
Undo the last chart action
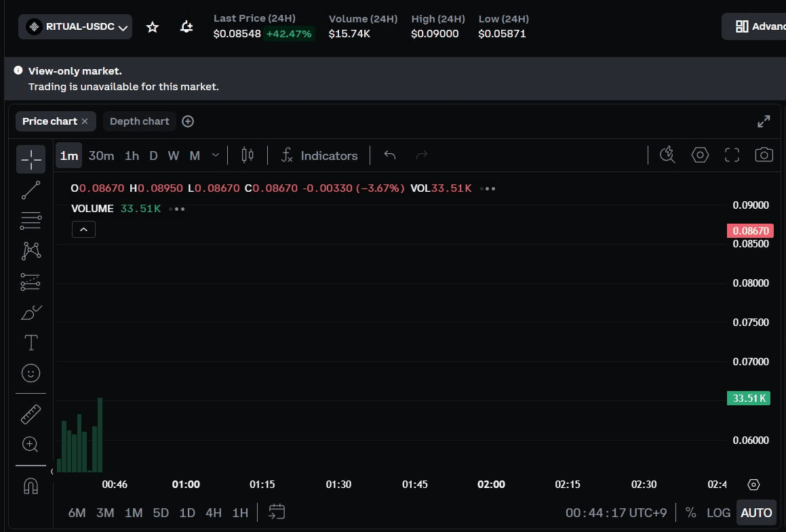(x=389, y=155)
